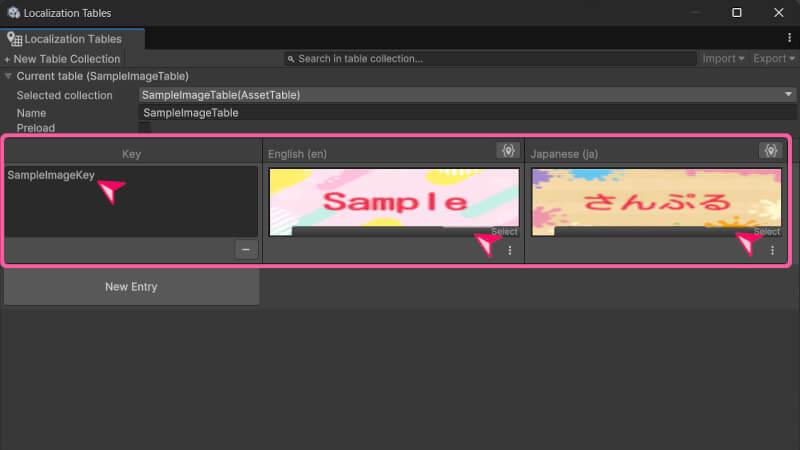800x450 pixels.
Task: Focus the Search in table collection field
Action: (x=490, y=59)
